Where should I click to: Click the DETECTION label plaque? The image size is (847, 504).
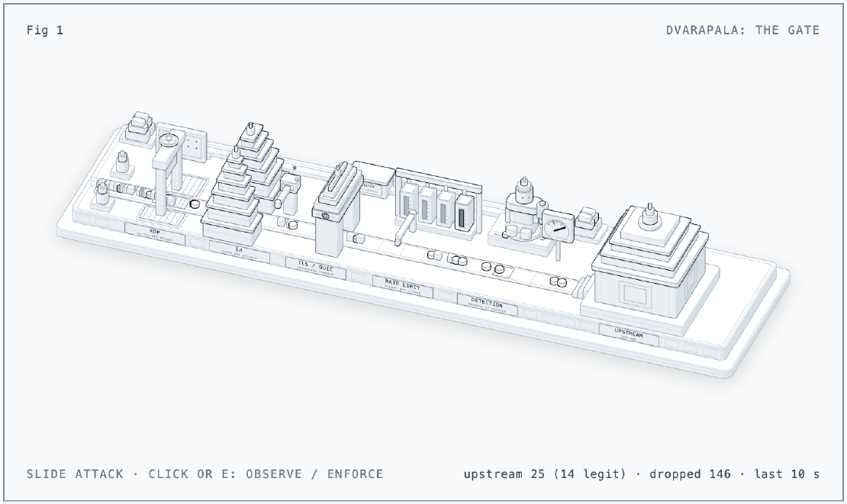(x=487, y=305)
